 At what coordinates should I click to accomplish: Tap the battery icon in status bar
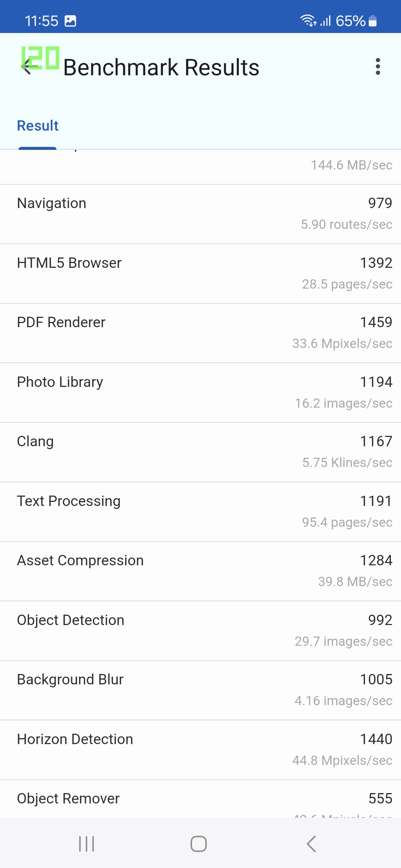pos(373,21)
